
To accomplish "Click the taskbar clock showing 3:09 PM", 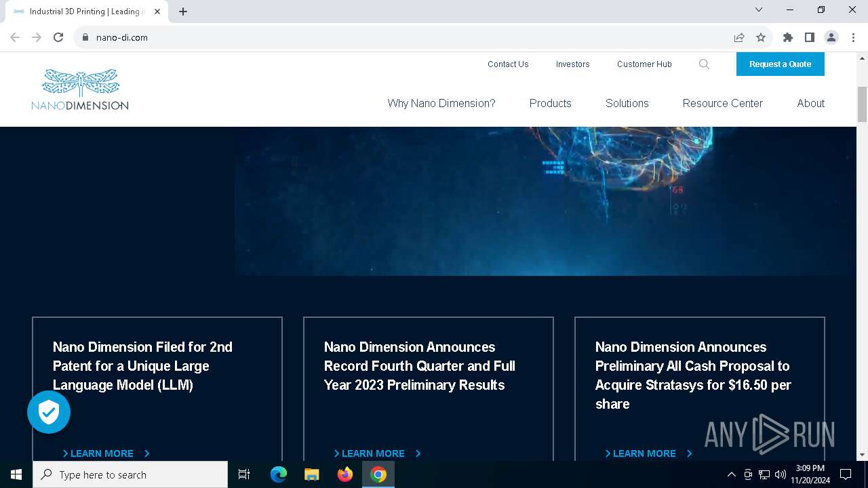I will 810,474.
